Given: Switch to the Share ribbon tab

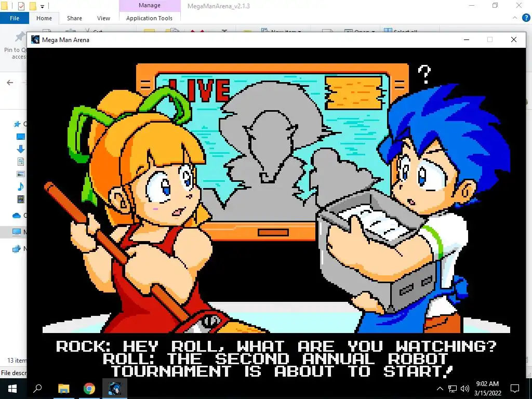Looking at the screenshot, I should pos(74,18).
